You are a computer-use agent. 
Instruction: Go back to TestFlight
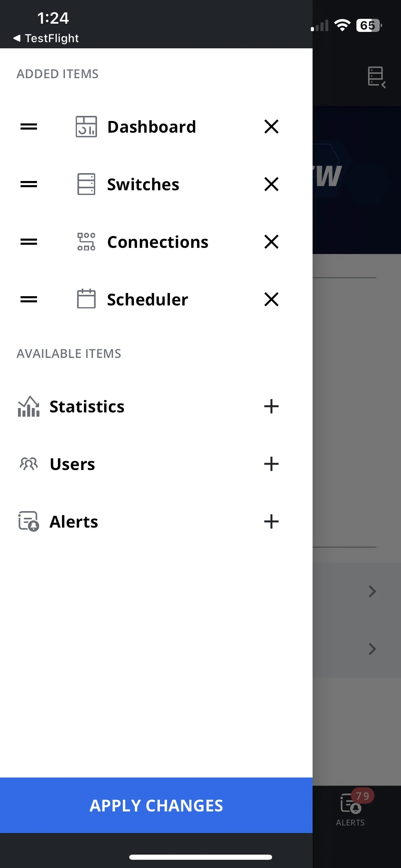pos(46,38)
